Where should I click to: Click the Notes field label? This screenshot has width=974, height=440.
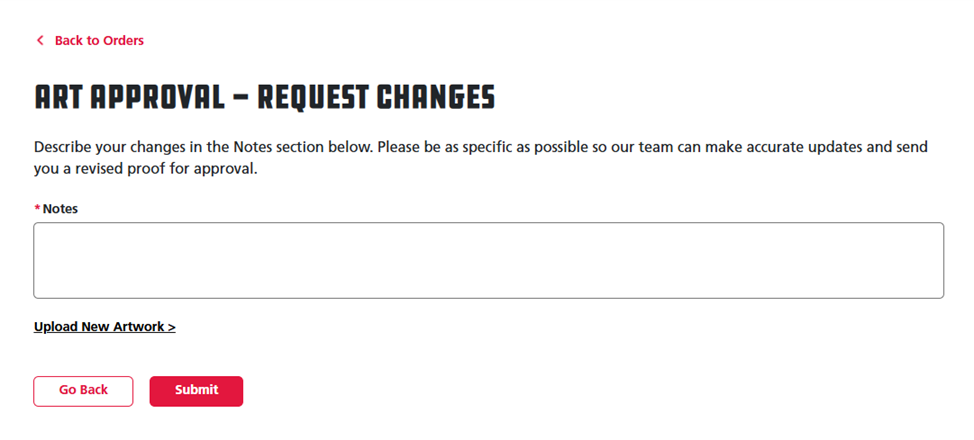60,209
